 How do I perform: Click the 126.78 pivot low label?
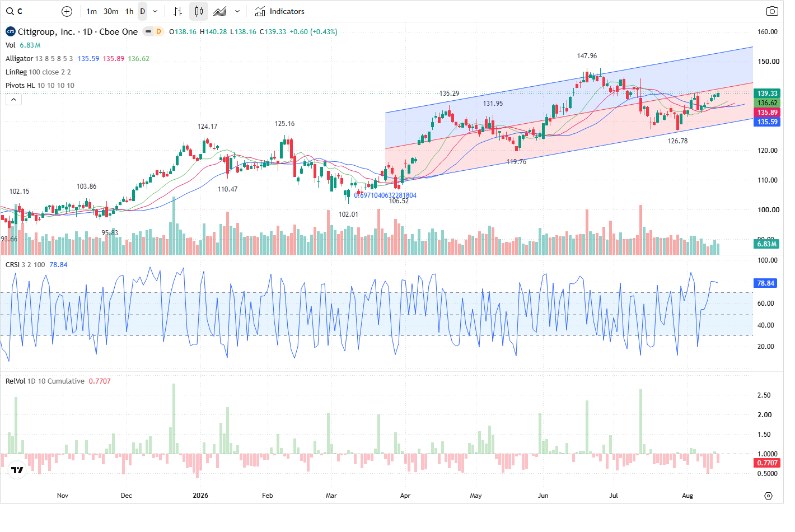pyautogui.click(x=677, y=141)
